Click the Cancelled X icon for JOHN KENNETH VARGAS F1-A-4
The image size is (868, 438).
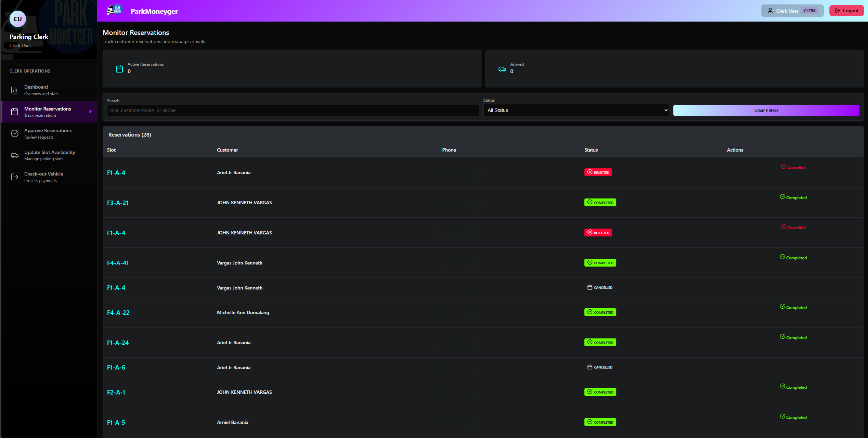pos(783,227)
